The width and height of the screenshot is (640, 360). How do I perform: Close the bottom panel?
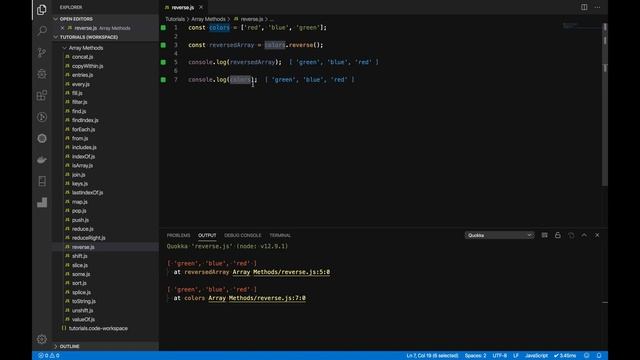coord(597,235)
